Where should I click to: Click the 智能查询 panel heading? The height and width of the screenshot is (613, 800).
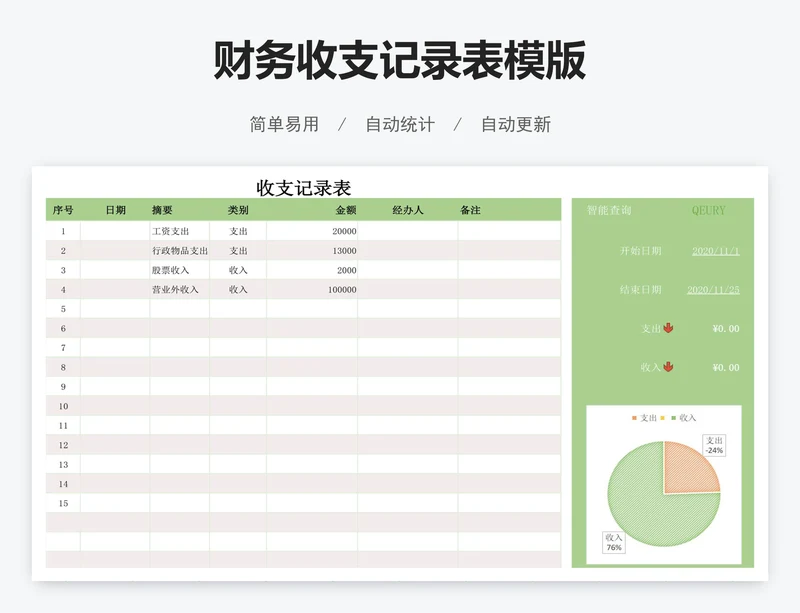point(609,210)
